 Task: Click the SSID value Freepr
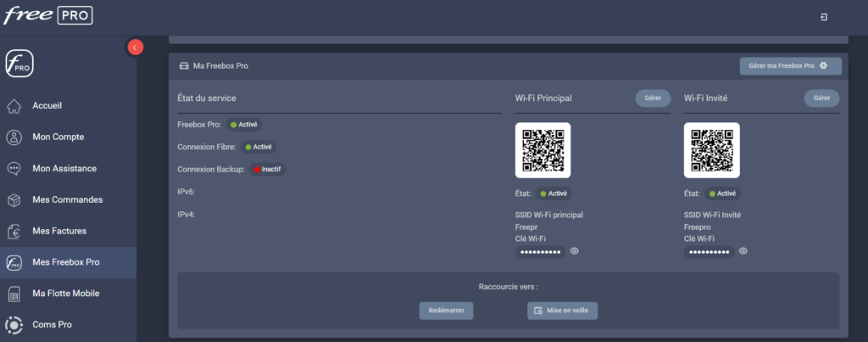pyautogui.click(x=526, y=227)
